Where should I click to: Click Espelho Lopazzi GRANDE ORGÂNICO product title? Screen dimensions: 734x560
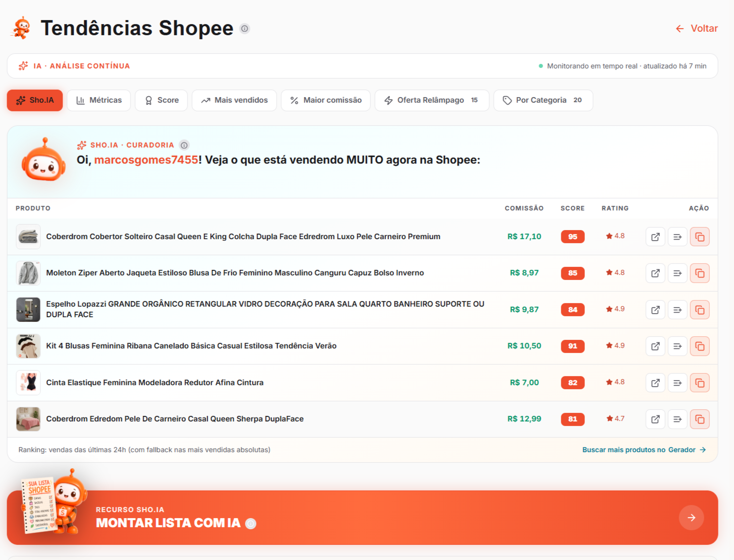(x=265, y=309)
